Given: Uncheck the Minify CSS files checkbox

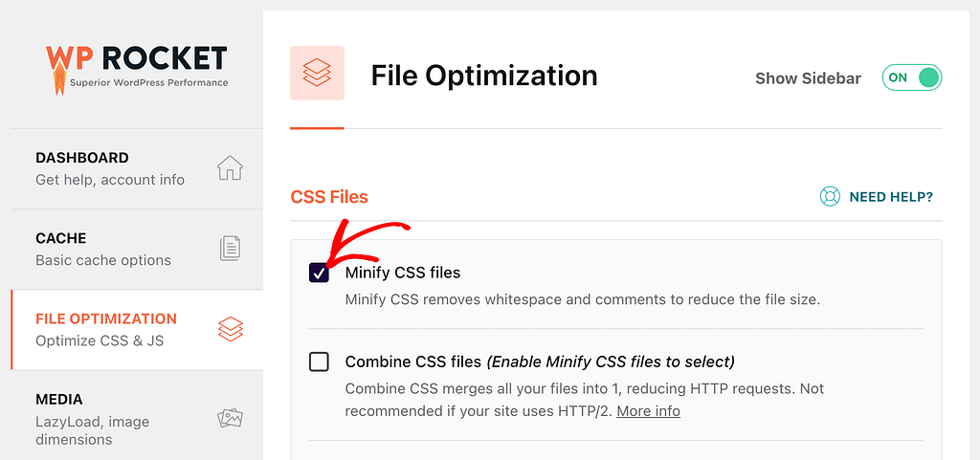Looking at the screenshot, I should tap(319, 273).
